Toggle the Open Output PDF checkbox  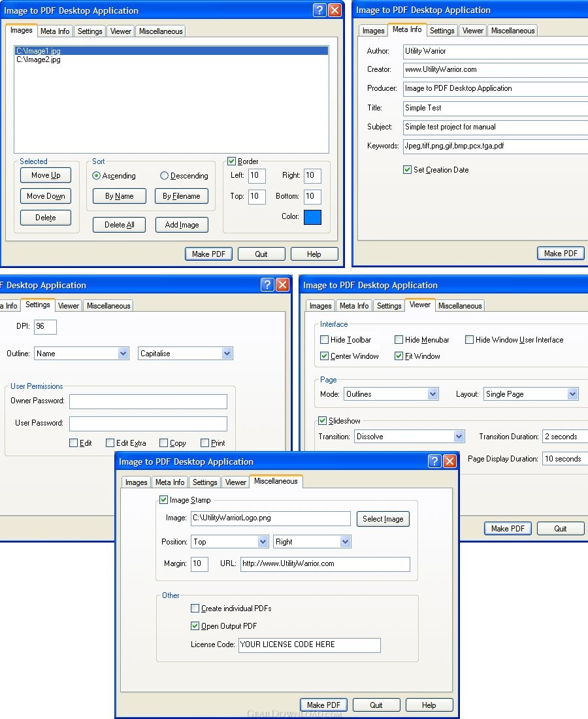(x=195, y=626)
